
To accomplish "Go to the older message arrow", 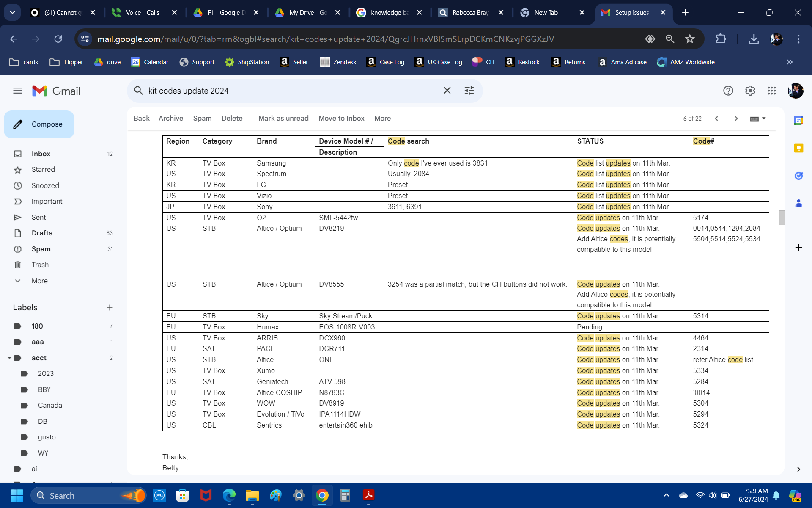I will coord(736,119).
